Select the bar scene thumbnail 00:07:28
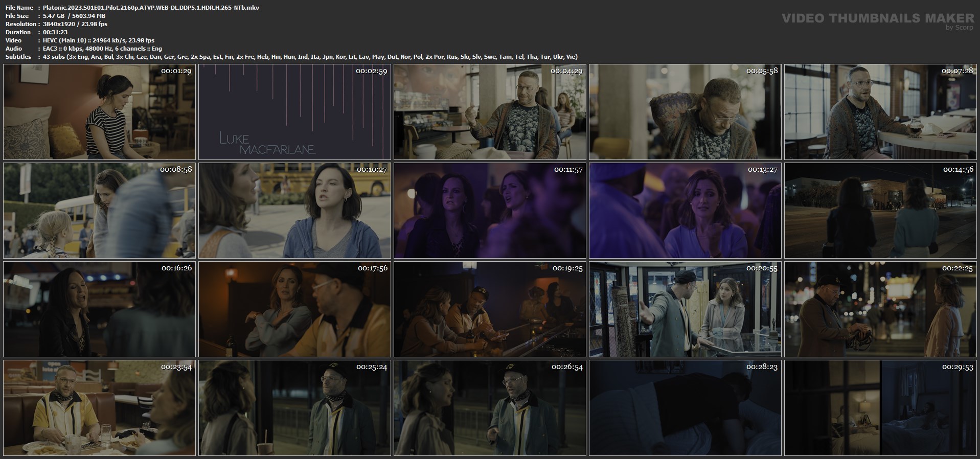Image resolution: width=980 pixels, height=459 pixels. pos(880,112)
